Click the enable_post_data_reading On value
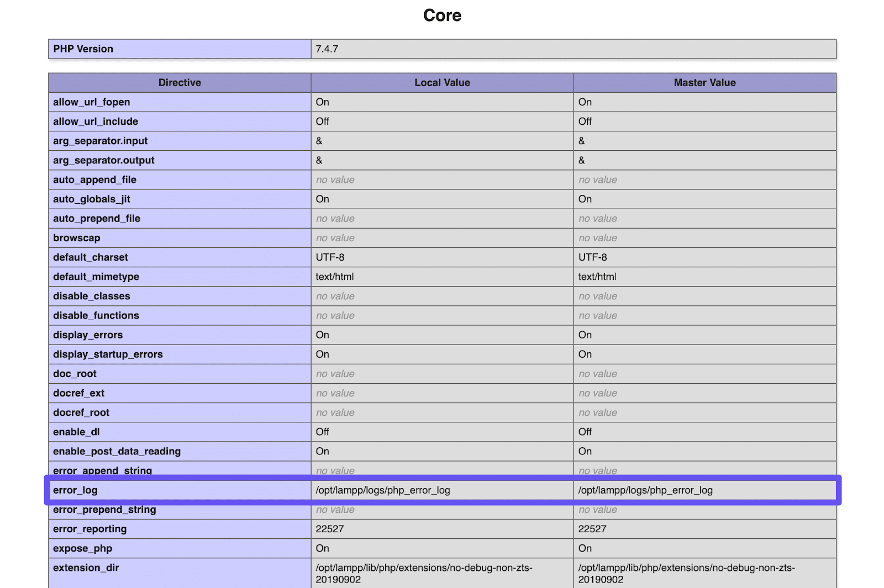 pos(322,451)
